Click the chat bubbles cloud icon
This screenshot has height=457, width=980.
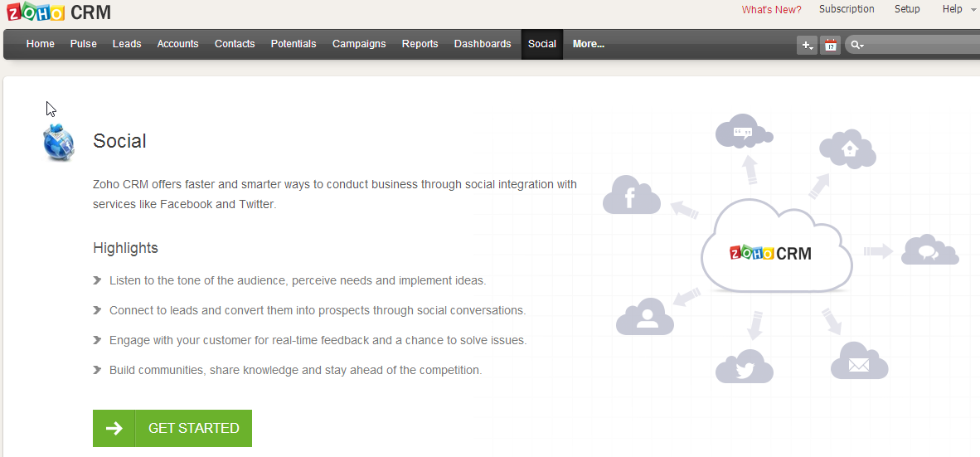(930, 250)
